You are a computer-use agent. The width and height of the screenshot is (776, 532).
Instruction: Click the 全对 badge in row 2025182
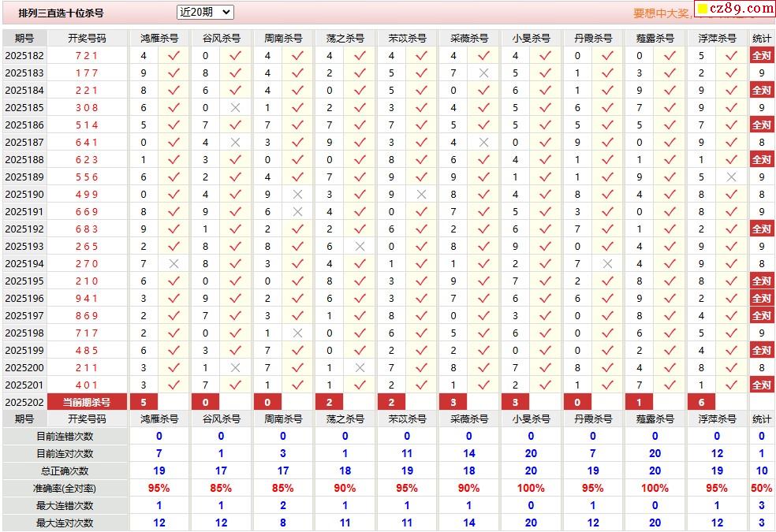tap(762, 56)
